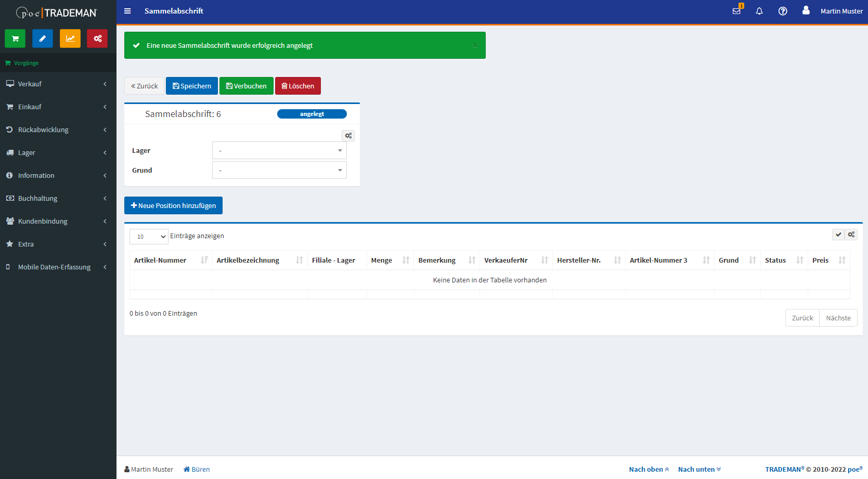Viewport: 868px width, 479px height.
Task: Click the form settings gear above Lager
Action: (348, 136)
